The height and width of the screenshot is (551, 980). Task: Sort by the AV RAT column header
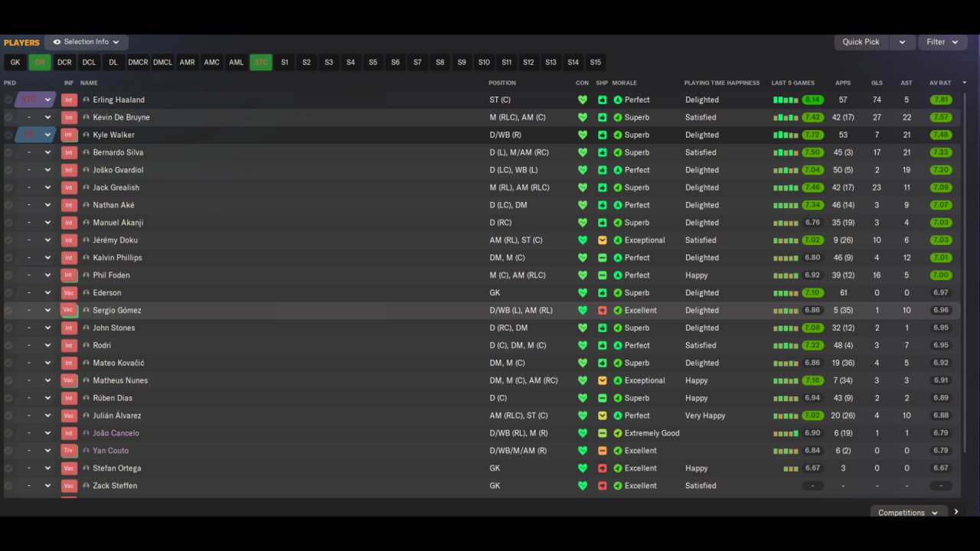940,83
